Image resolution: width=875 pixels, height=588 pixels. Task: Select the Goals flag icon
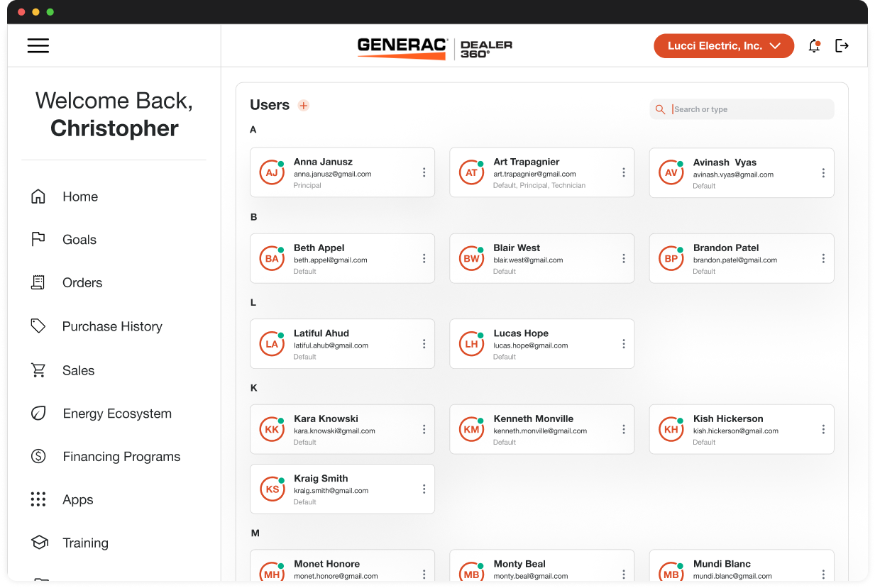click(38, 239)
